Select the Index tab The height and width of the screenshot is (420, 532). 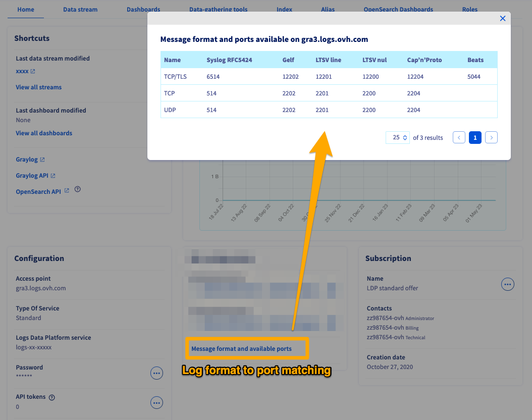coord(284,9)
